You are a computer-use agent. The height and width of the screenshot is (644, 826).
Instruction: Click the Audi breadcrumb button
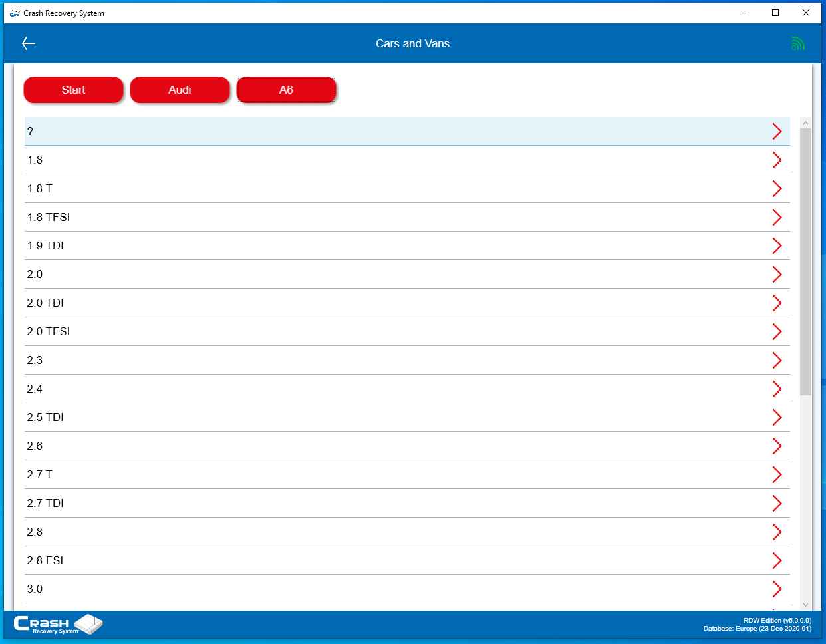click(x=180, y=90)
